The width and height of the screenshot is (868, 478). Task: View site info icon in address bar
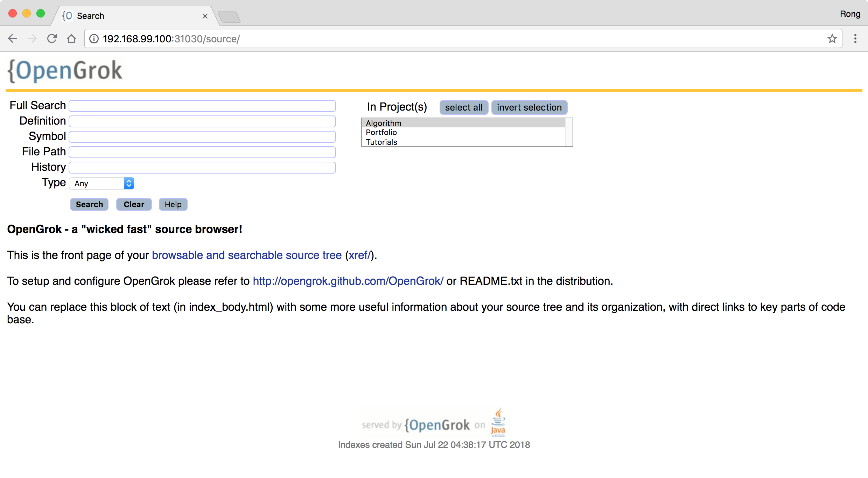[94, 38]
